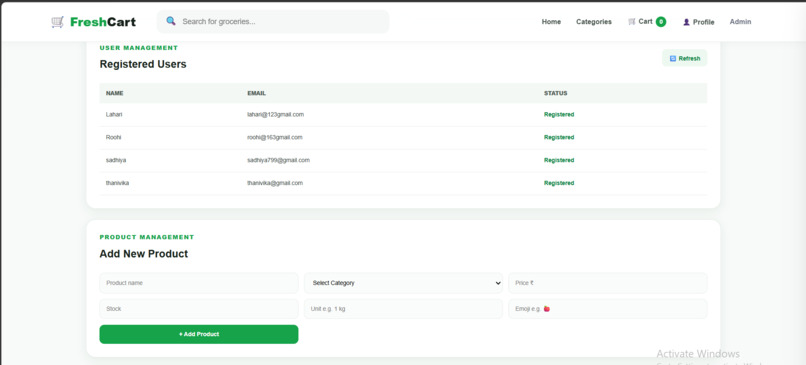Image resolution: width=806 pixels, height=365 pixels.
Task: Select the user name Lahari
Action: click(x=114, y=115)
